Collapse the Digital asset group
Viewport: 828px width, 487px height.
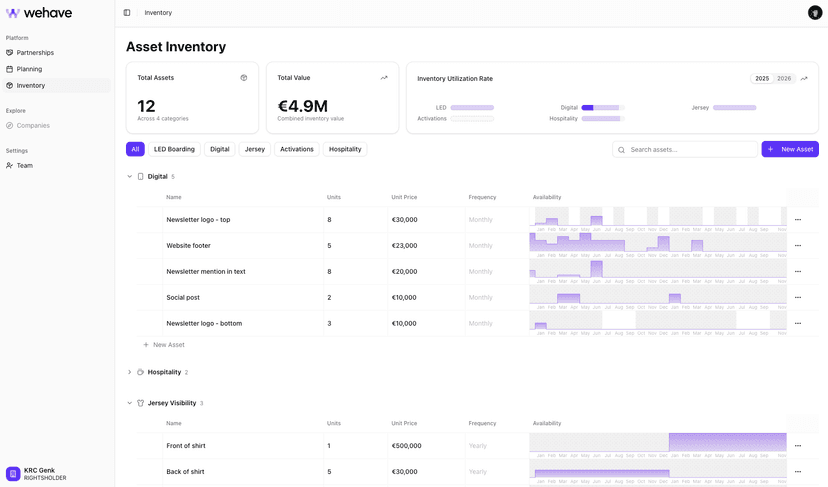130,177
